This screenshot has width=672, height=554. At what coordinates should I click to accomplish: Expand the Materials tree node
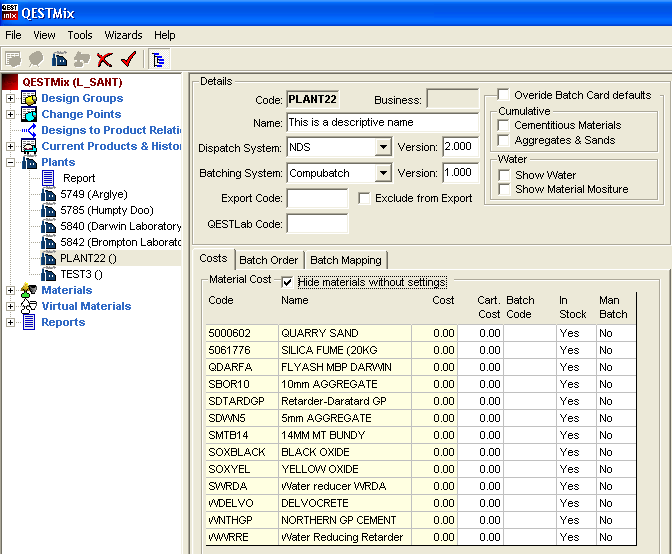11,290
